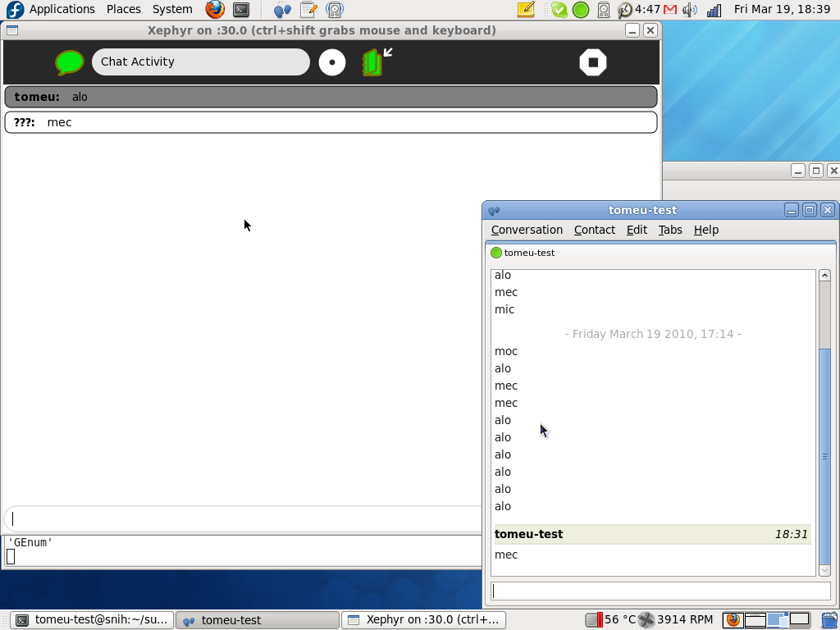Open the Conversation menu in tomeu-test window

tap(527, 230)
